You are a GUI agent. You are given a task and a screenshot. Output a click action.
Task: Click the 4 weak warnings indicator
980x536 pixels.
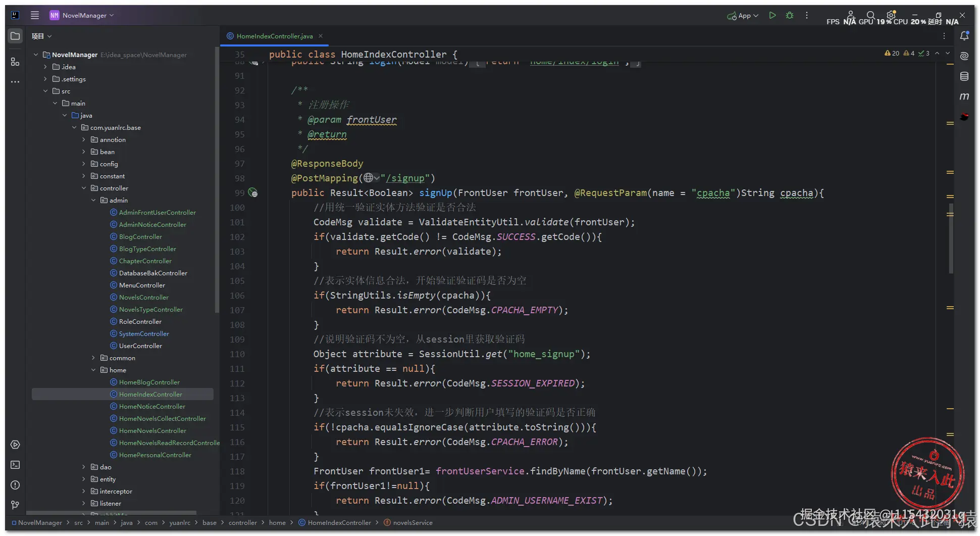coord(909,53)
